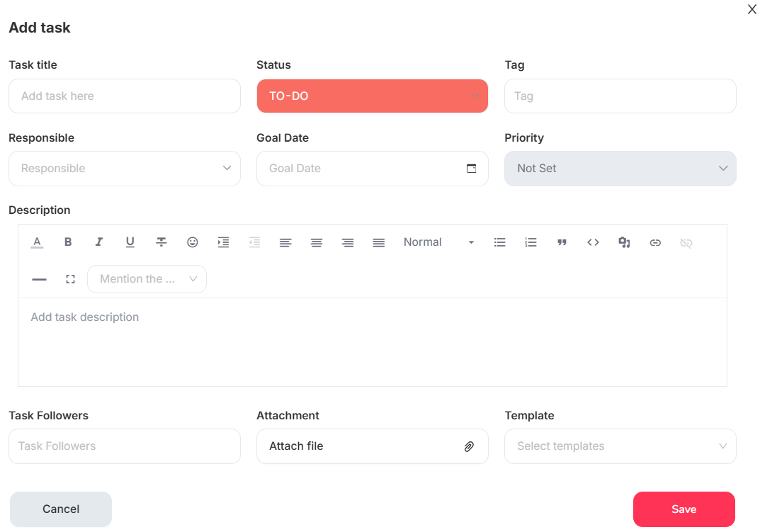Apply strikethrough formatting
This screenshot has width=760, height=532.
click(x=161, y=242)
